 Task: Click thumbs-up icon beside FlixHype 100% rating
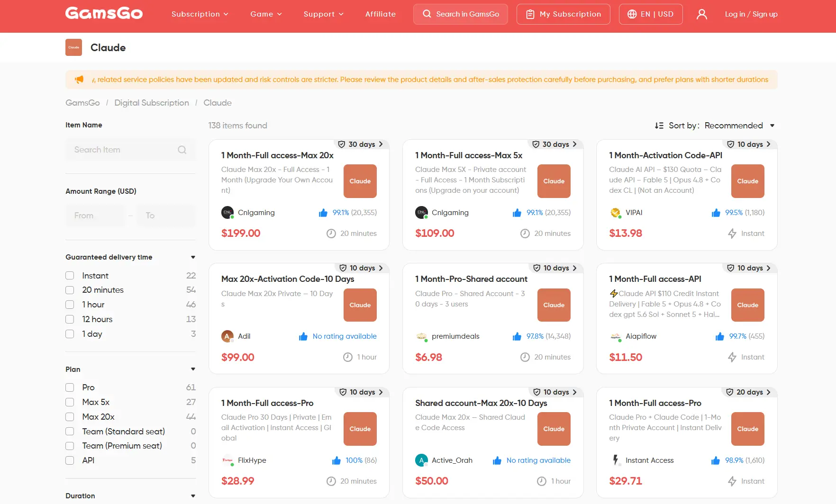336,460
